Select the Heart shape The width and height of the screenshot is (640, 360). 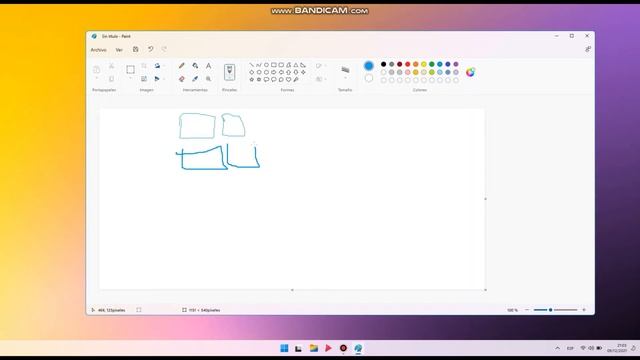[289, 79]
